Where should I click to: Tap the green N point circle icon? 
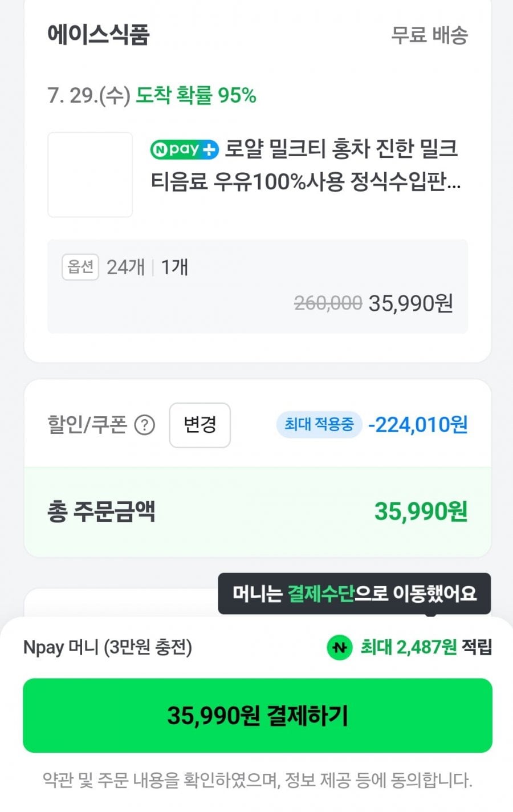coord(340,647)
